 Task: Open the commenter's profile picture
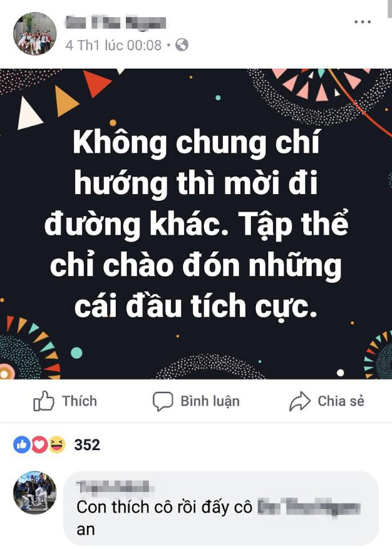tap(35, 493)
